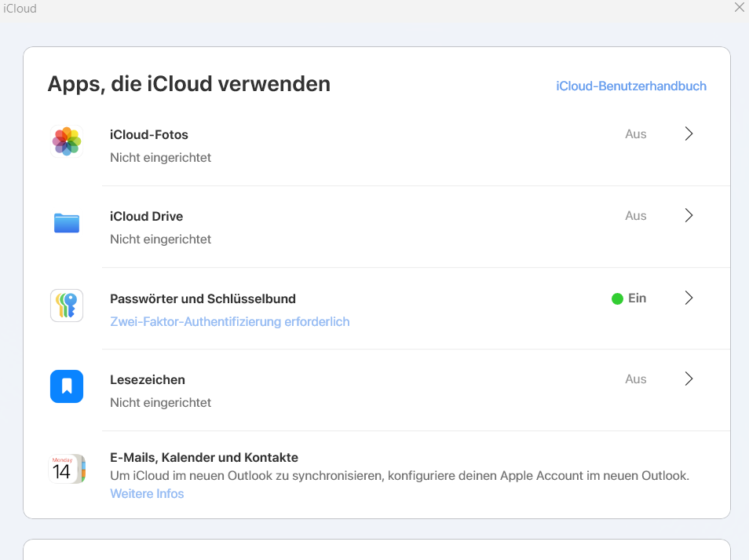Close the iCloud window
Image resolution: width=749 pixels, height=560 pixels.
[x=739, y=8]
